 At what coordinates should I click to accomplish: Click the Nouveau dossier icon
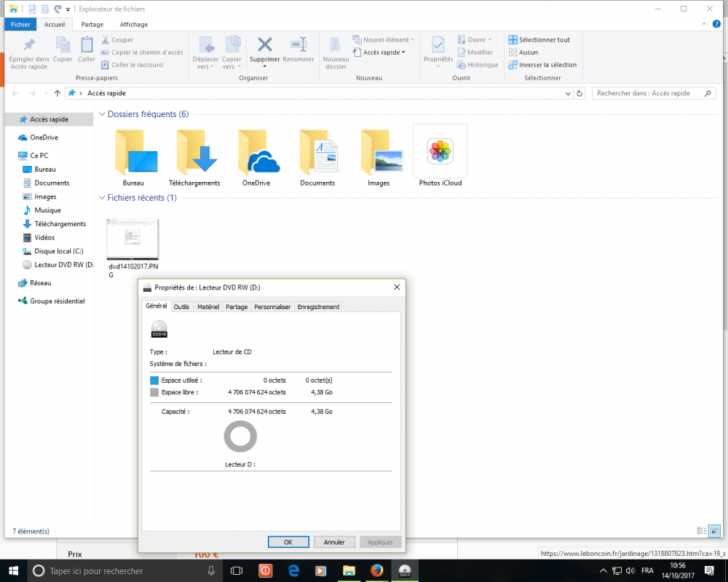pos(335,45)
